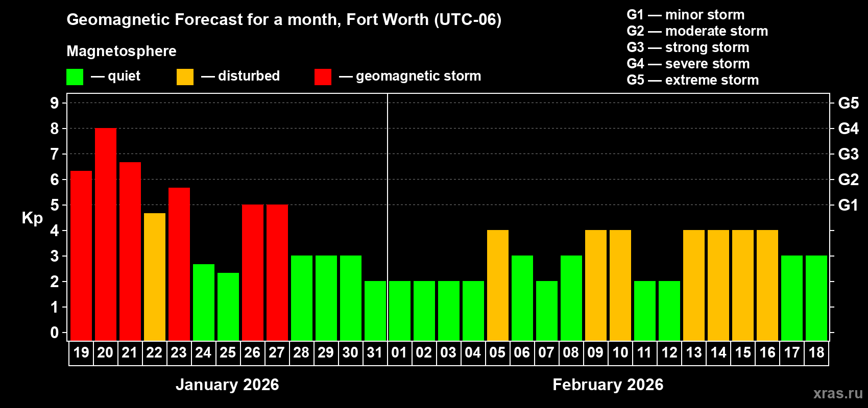The height and width of the screenshot is (408, 868).
Task: Select the green bar for January 28
Action: 302,298
